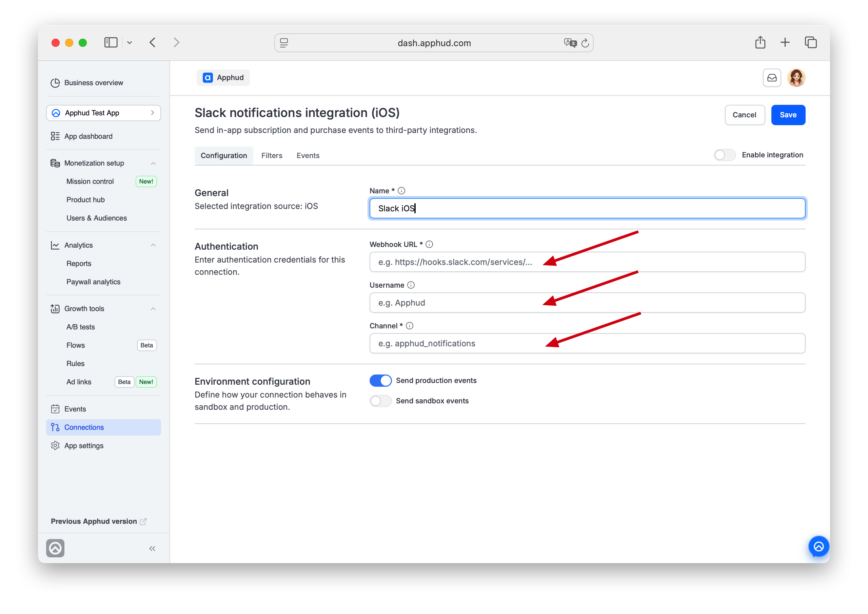Image resolution: width=868 pixels, height=614 pixels.
Task: Click the Username info icon
Action: [411, 285]
